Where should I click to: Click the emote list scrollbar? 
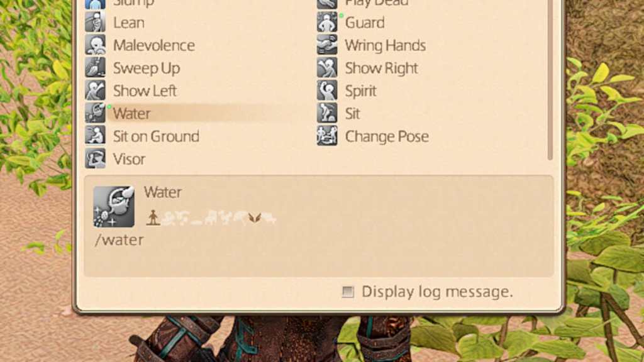(550, 80)
